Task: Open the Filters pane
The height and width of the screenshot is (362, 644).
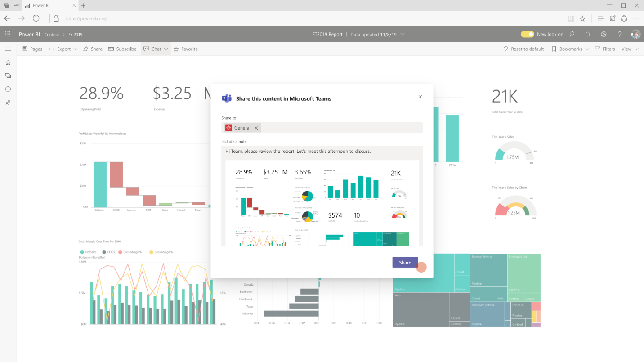Action: point(605,49)
